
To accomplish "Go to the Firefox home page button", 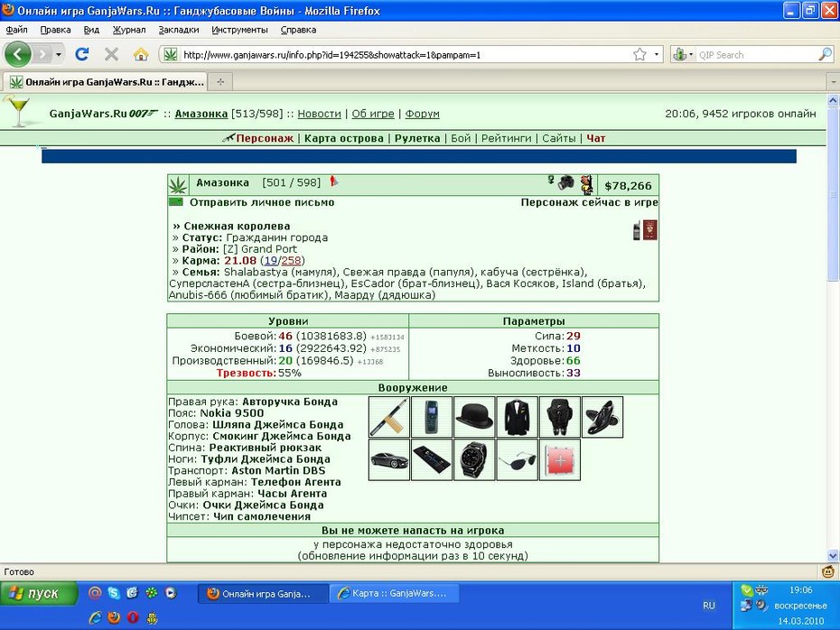I will 141,54.
